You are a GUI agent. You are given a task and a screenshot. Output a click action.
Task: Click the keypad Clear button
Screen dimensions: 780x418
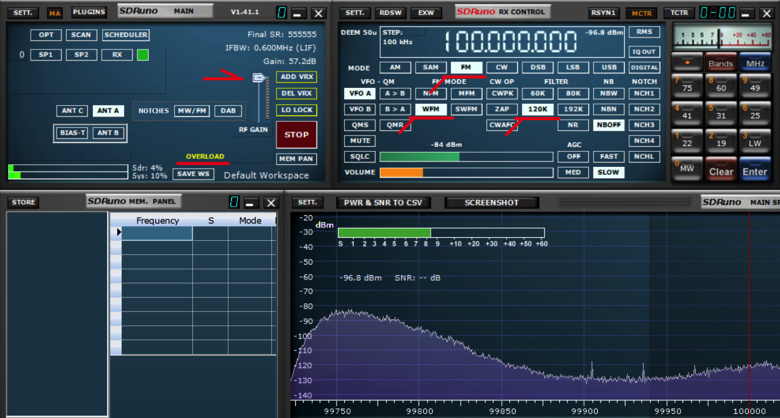point(721,170)
